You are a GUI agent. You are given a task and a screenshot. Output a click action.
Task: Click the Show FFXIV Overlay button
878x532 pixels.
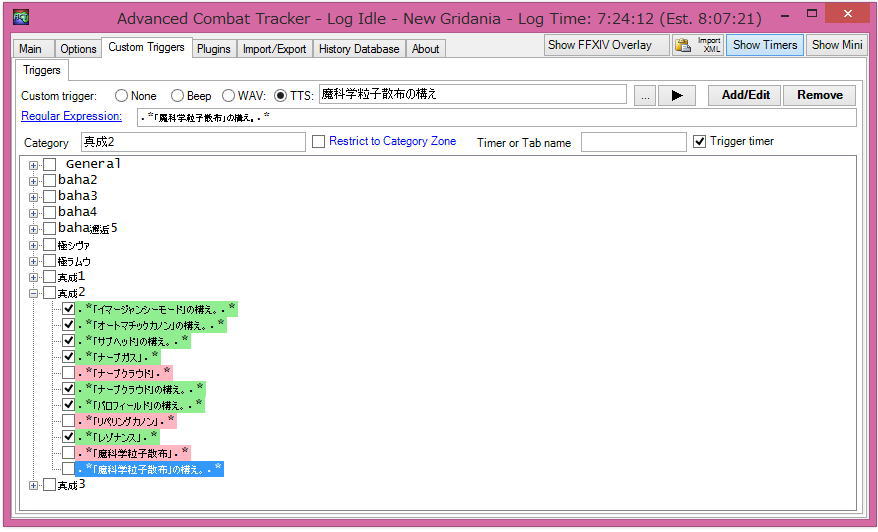(x=606, y=45)
